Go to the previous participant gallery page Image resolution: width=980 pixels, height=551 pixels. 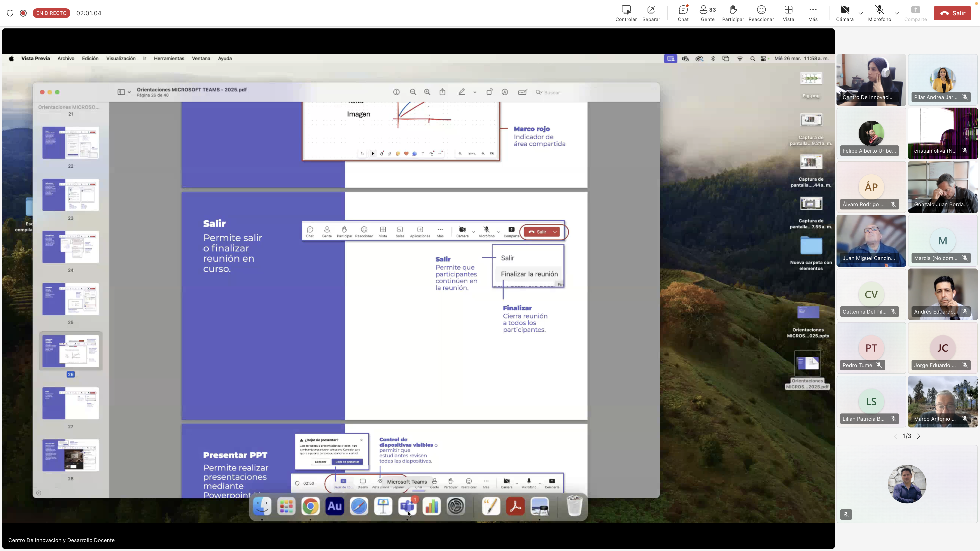896,436
